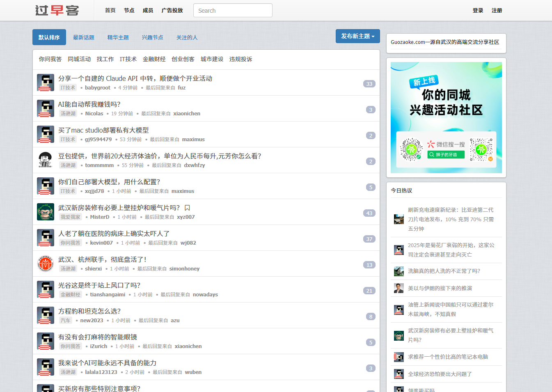Click the left QR code in the sidebar ad
Screen dimensions: 552x392
[411, 150]
